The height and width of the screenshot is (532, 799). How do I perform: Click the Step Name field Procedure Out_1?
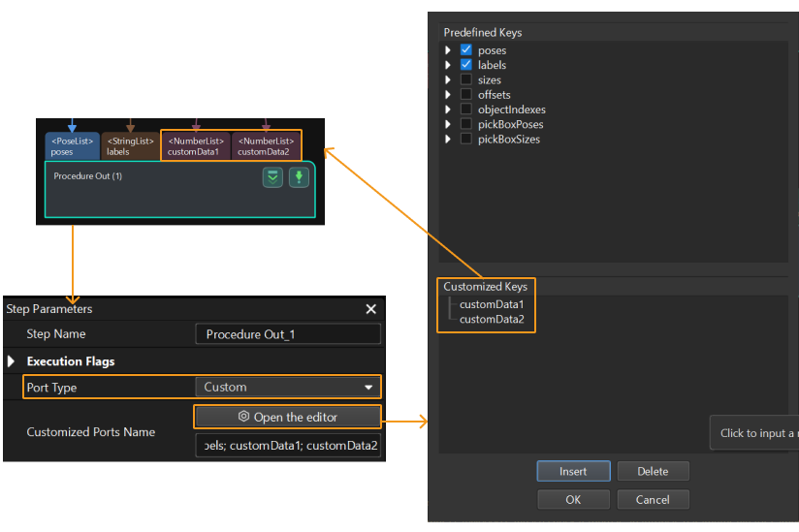coord(288,334)
